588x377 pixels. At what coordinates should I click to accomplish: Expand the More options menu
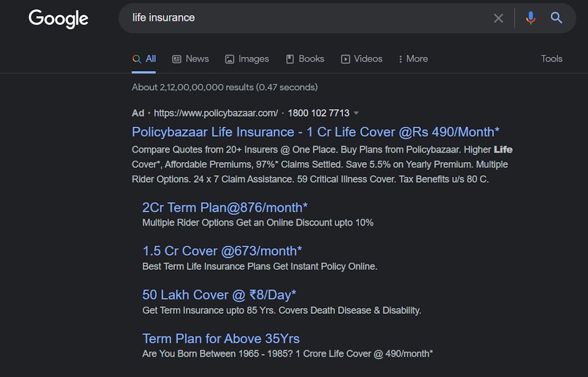pos(413,59)
